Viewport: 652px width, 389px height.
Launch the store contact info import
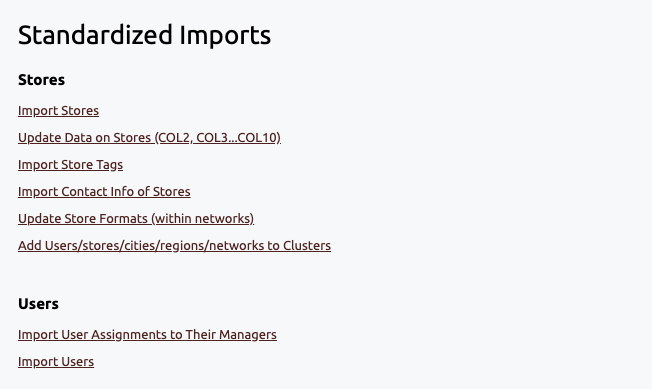[x=104, y=192]
